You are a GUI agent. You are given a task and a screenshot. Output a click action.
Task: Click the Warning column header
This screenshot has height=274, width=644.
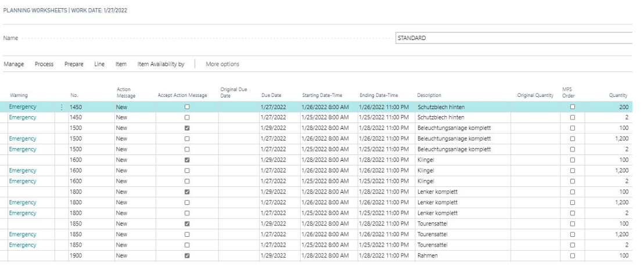[19, 95]
